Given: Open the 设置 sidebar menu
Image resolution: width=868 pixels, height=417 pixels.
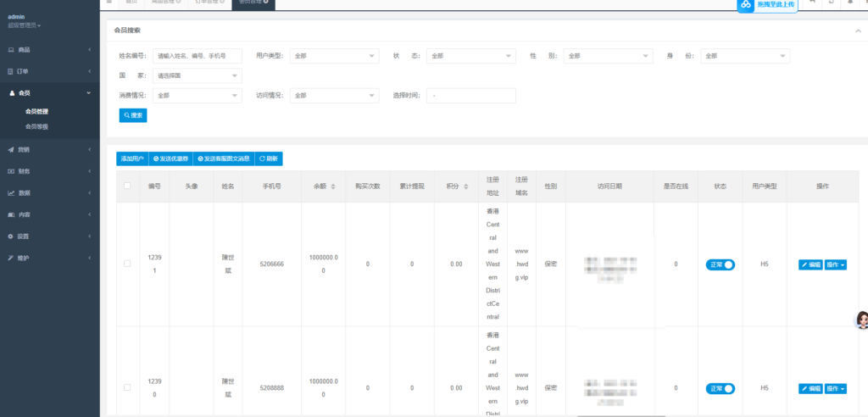Looking at the screenshot, I should (x=49, y=236).
